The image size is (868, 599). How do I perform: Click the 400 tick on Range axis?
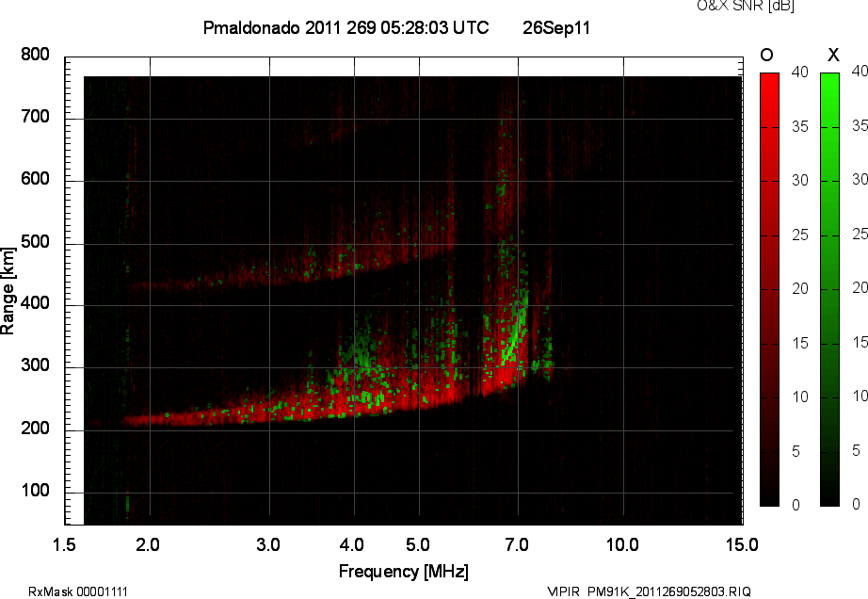pyautogui.click(x=36, y=303)
